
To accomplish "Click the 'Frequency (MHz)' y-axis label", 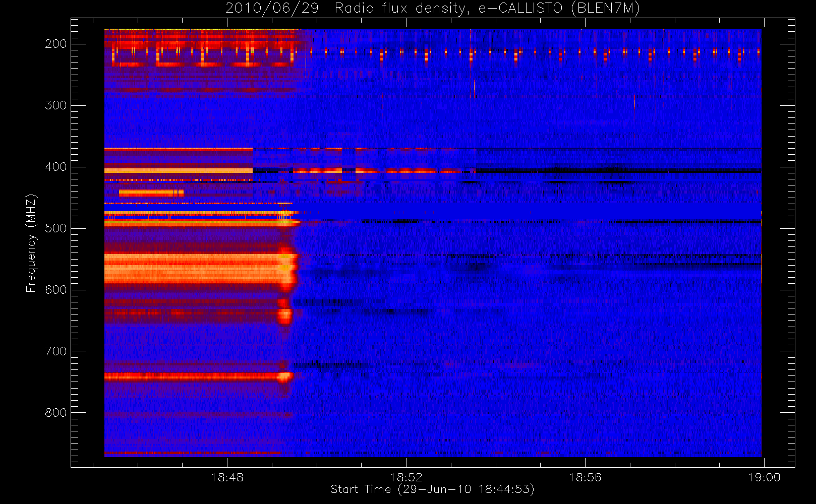I will tap(31, 243).
